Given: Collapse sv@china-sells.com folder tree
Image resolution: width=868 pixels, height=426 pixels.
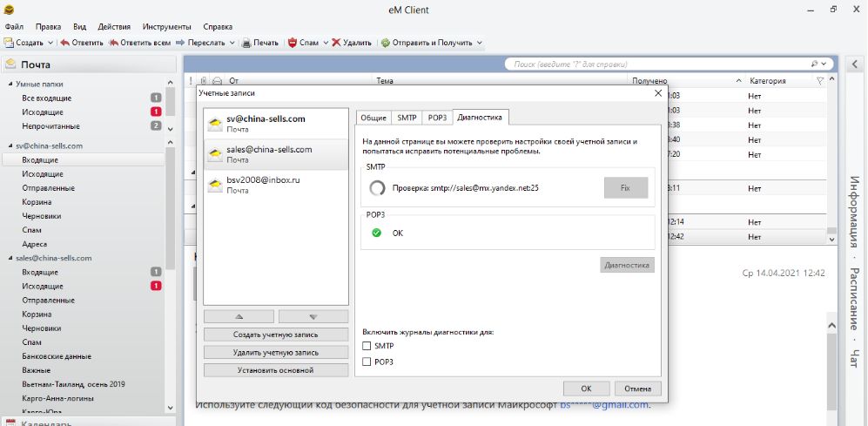Looking at the screenshot, I should pos(10,146).
